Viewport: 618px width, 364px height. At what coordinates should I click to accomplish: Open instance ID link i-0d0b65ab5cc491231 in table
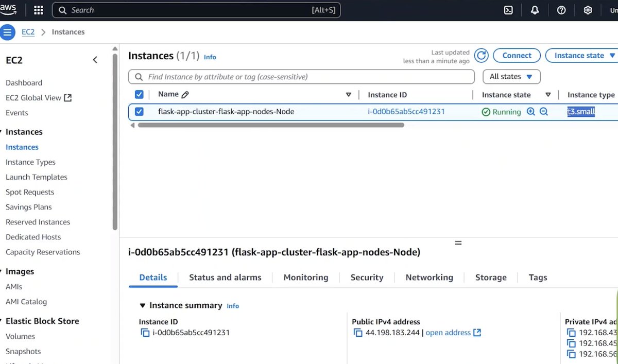(x=406, y=111)
